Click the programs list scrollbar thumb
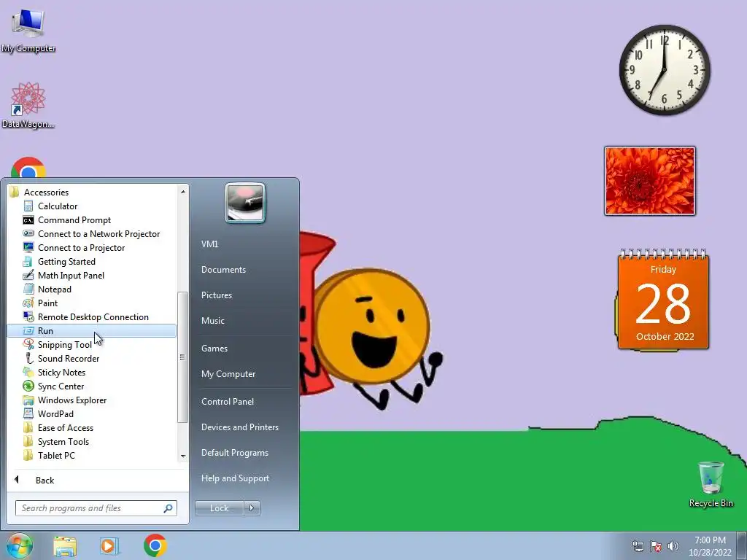Screen dimensions: 747x560 click(x=182, y=357)
